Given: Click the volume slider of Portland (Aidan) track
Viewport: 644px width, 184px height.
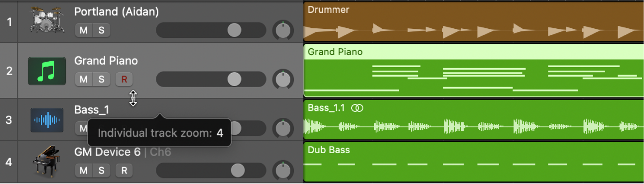Looking at the screenshot, I should [x=211, y=30].
